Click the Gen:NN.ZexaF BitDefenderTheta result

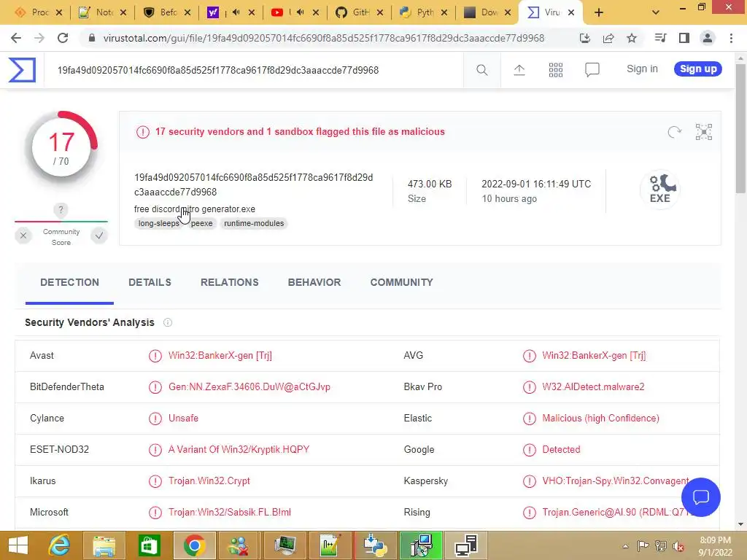249,386
